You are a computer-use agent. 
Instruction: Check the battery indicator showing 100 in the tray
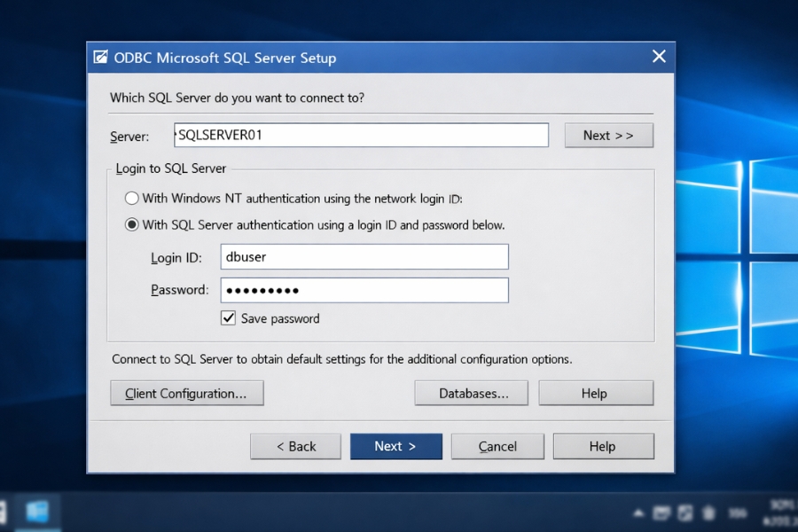tap(737, 512)
